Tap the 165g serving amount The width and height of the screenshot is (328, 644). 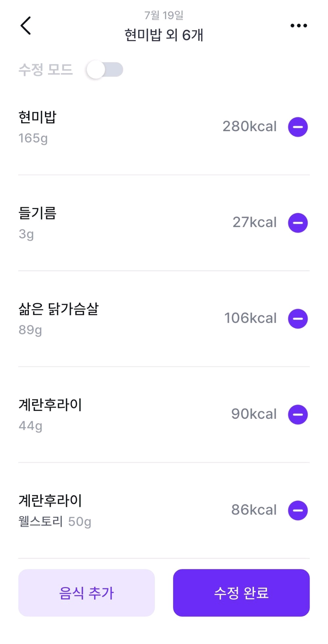[x=33, y=138]
